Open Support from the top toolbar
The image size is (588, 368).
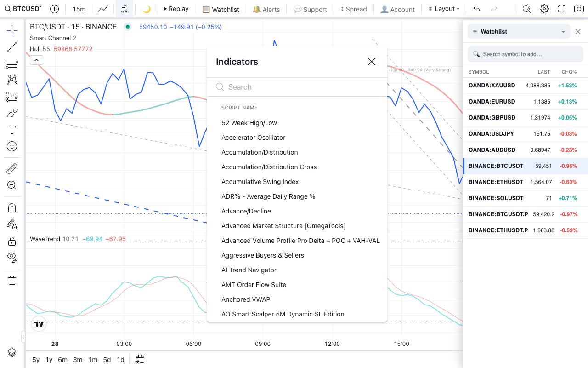click(311, 9)
